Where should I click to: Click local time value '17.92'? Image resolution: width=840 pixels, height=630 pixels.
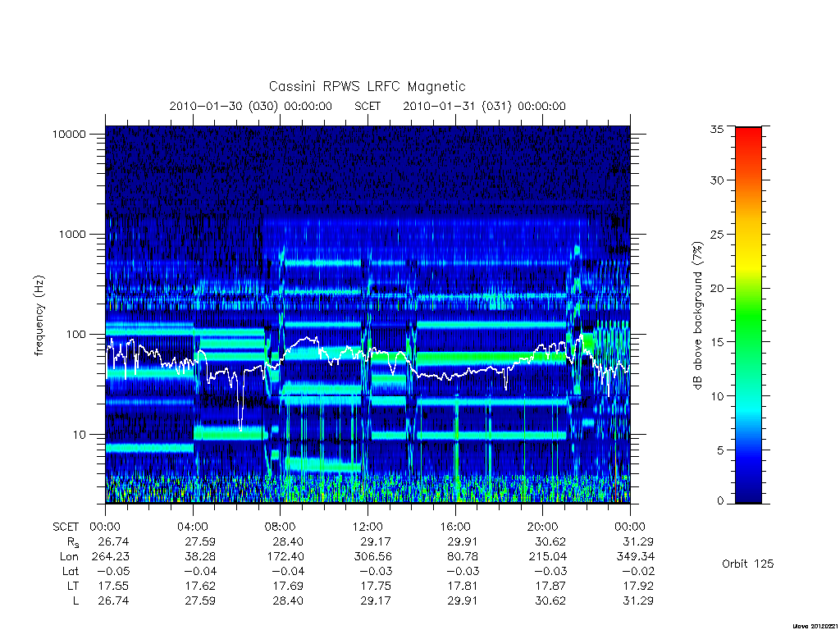tap(638, 586)
